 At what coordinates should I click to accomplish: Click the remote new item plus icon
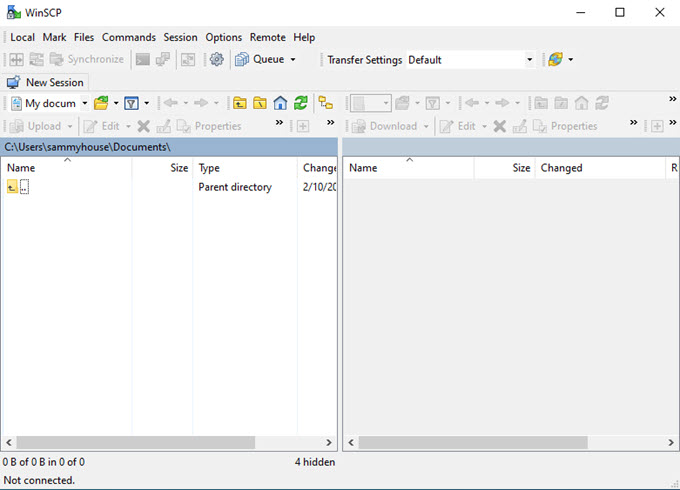coord(657,126)
